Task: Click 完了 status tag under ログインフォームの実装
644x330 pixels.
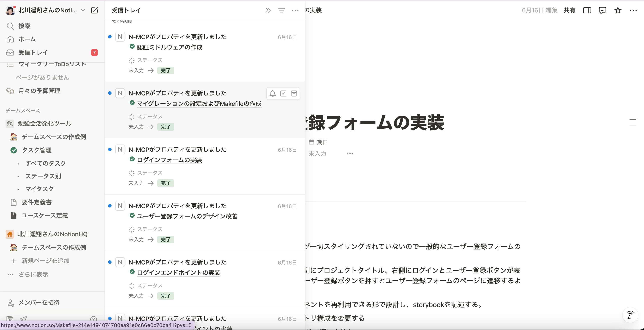Action: click(x=166, y=183)
